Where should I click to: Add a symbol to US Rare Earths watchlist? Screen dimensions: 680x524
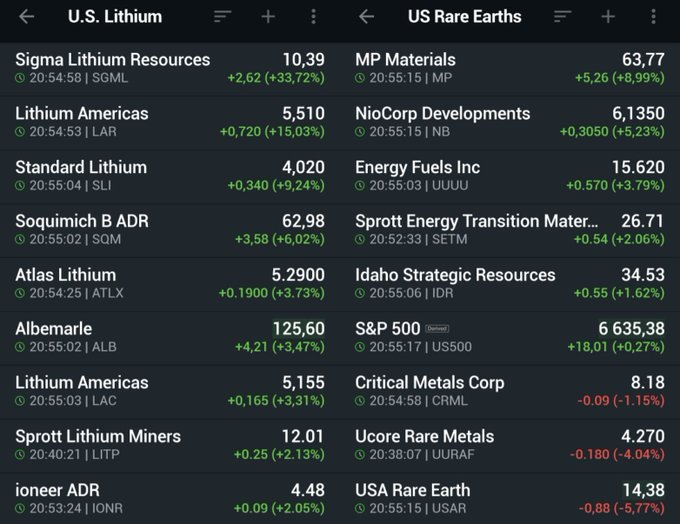click(608, 17)
